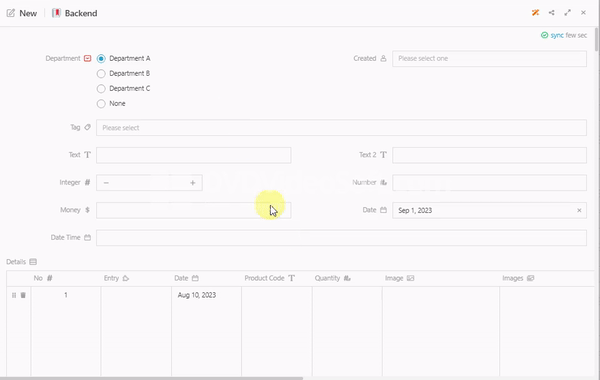Select the None radio button
The image size is (600, 380).
tap(101, 104)
